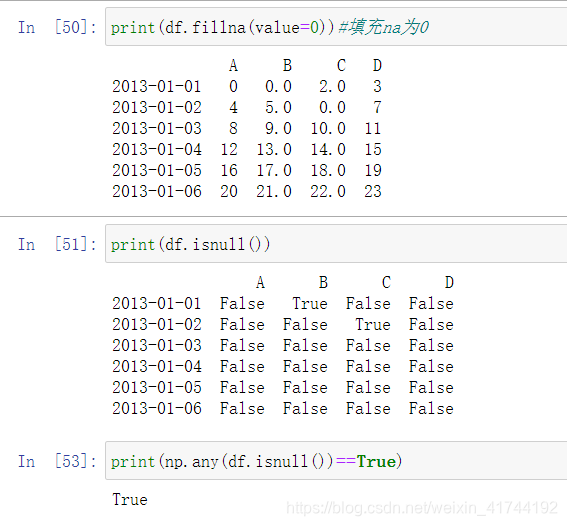The width and height of the screenshot is (567, 526).
Task: Click value 20 in fillna output
Action: point(229,191)
